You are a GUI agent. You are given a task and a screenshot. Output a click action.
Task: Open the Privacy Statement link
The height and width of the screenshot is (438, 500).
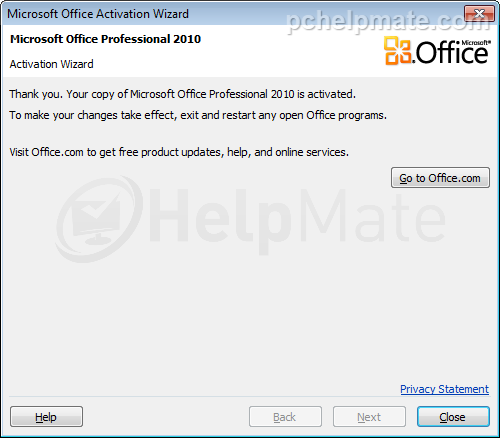coord(444,389)
